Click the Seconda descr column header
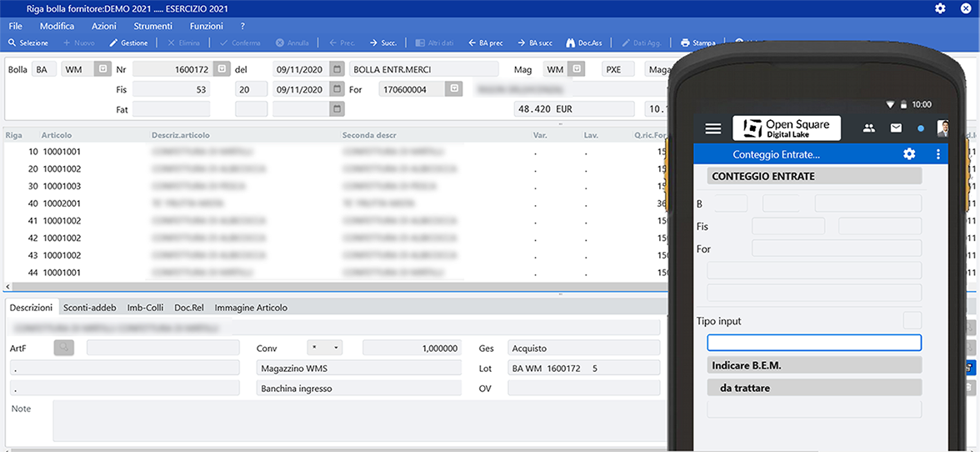The image size is (980, 452). pos(368,135)
